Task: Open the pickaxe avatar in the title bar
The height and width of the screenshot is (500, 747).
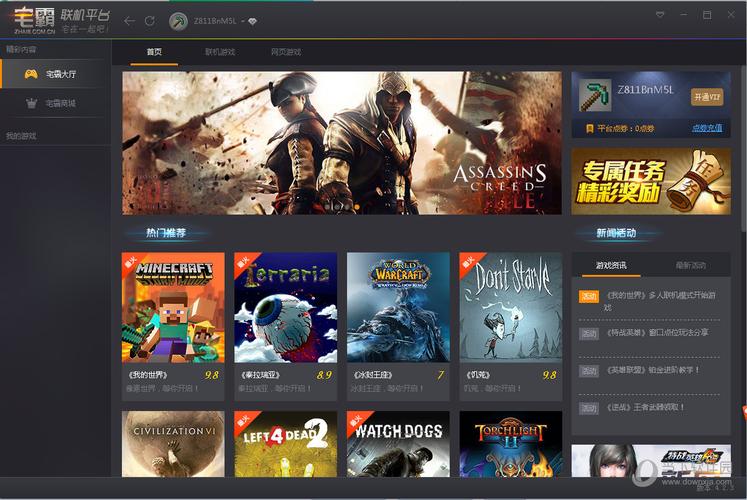Action: (178, 21)
